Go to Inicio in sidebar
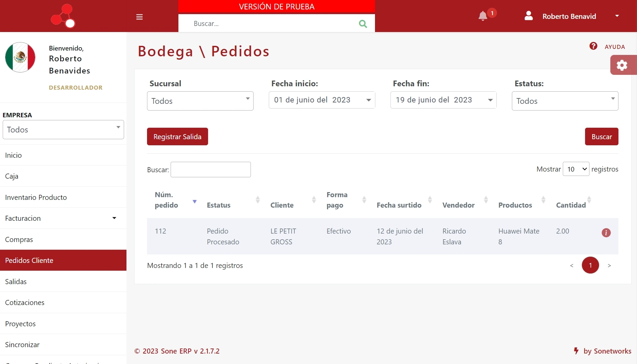The image size is (637, 364). [63, 155]
